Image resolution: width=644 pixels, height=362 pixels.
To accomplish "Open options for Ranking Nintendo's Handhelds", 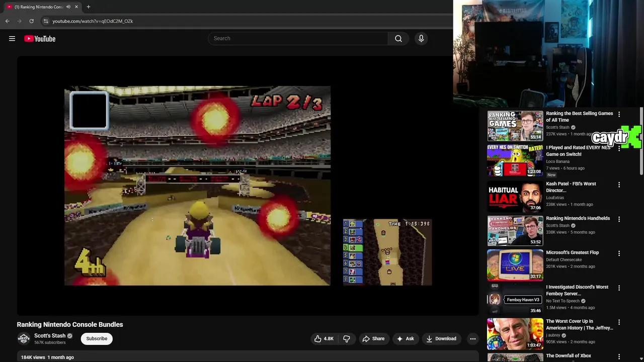I will click(x=619, y=219).
